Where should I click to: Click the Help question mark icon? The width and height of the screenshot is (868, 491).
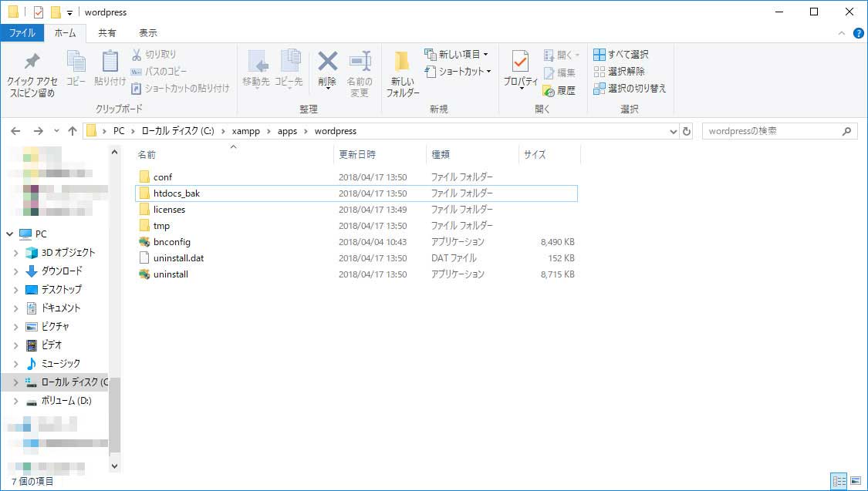tap(858, 33)
